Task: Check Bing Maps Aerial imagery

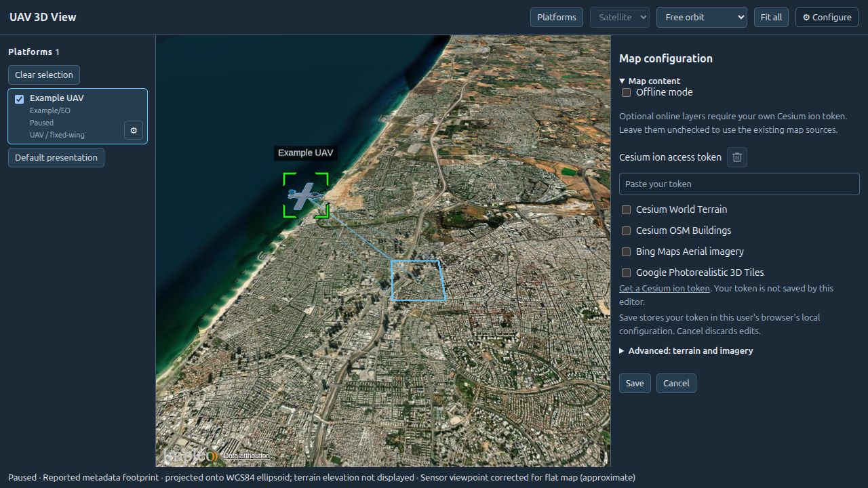Action: pos(626,251)
